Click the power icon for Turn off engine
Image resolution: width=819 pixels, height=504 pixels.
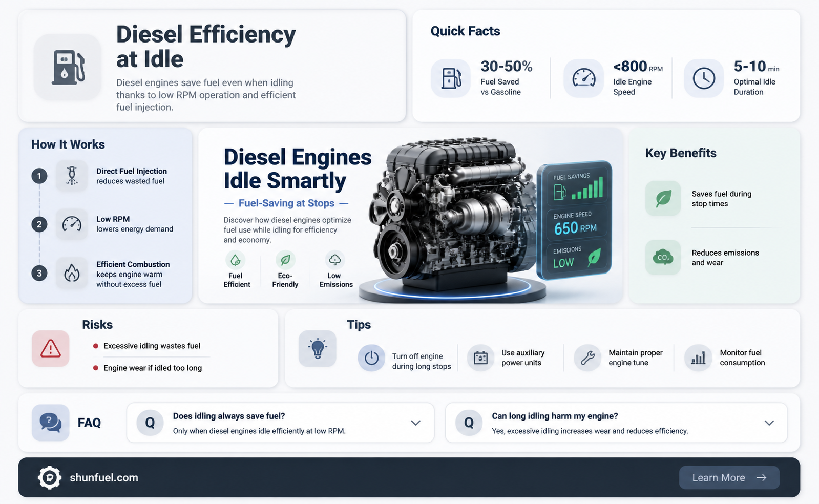tap(371, 358)
